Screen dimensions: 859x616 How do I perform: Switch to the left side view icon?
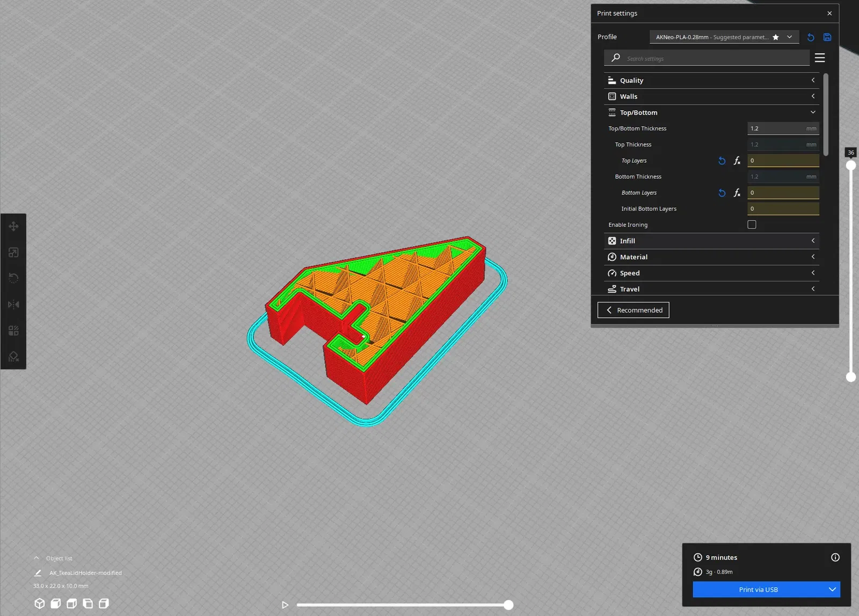88,604
